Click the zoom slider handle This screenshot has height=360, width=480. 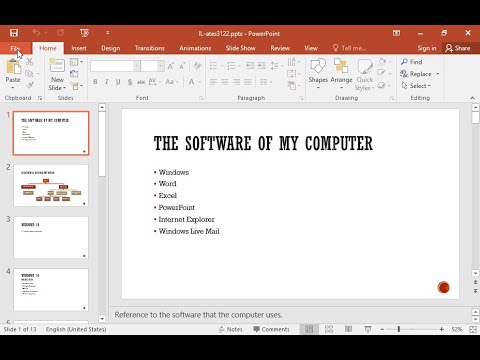[x=399, y=329]
